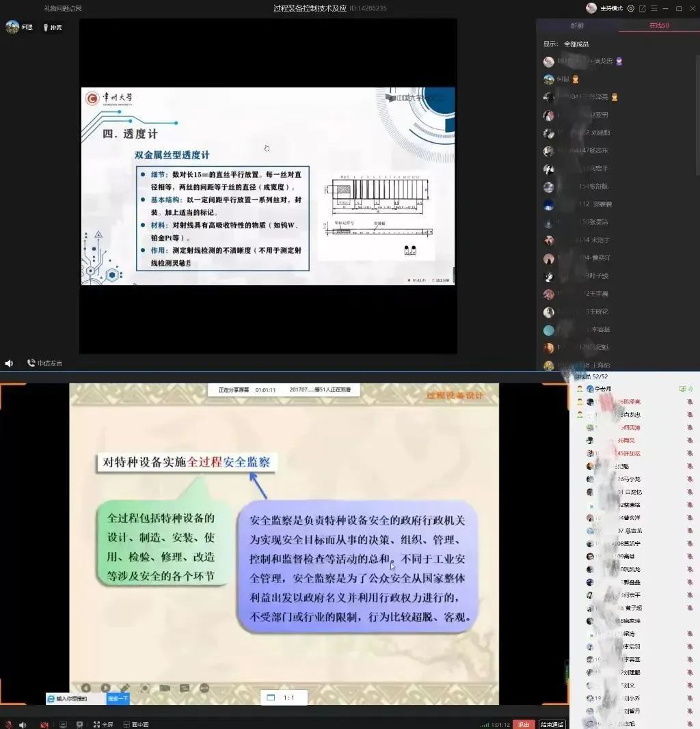Screen dimensions: 700x729
Task: Open the 1:1 display ratio selector
Action: (284, 698)
